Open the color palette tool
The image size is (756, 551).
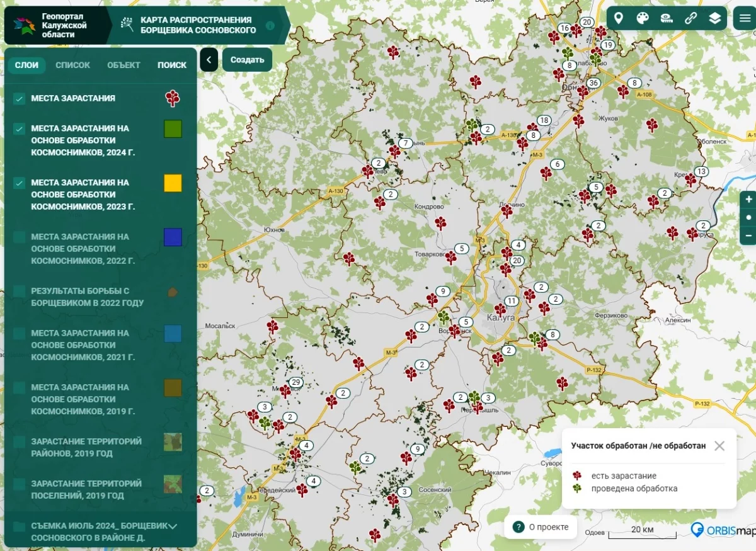(x=643, y=18)
